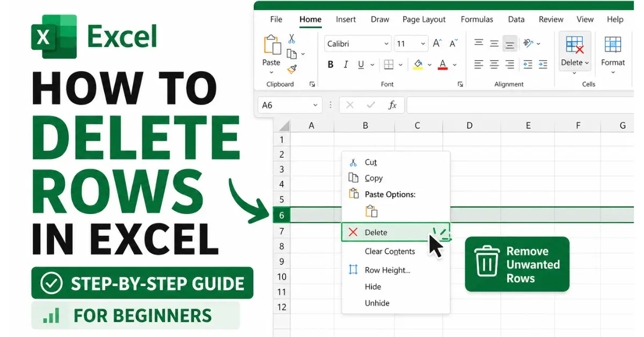Toggle Italic formatting

pos(346,64)
